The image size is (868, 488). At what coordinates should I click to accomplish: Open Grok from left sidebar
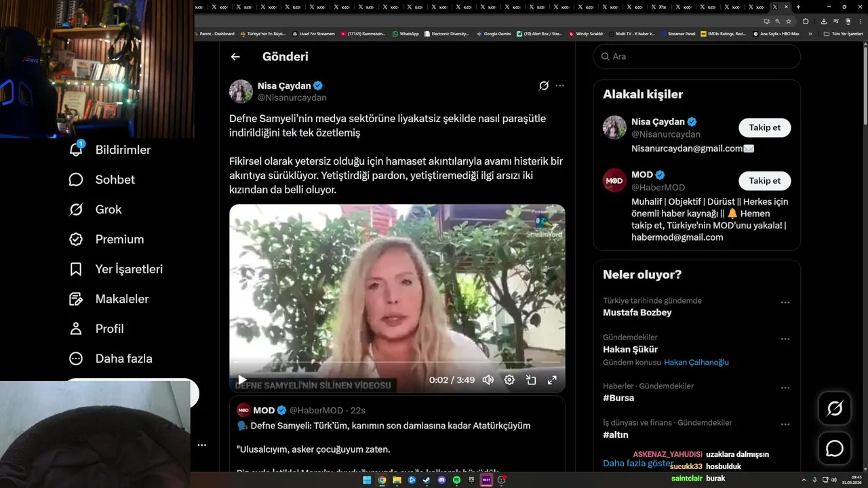[95, 209]
